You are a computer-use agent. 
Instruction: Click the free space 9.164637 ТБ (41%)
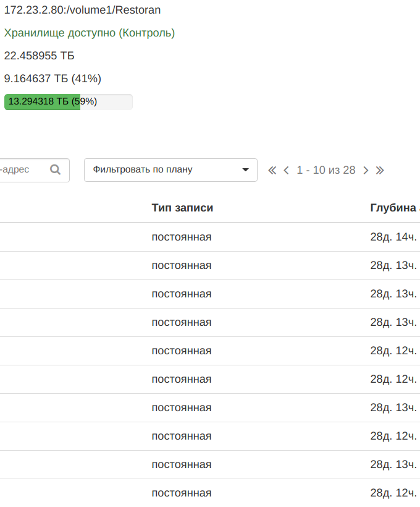point(52,79)
